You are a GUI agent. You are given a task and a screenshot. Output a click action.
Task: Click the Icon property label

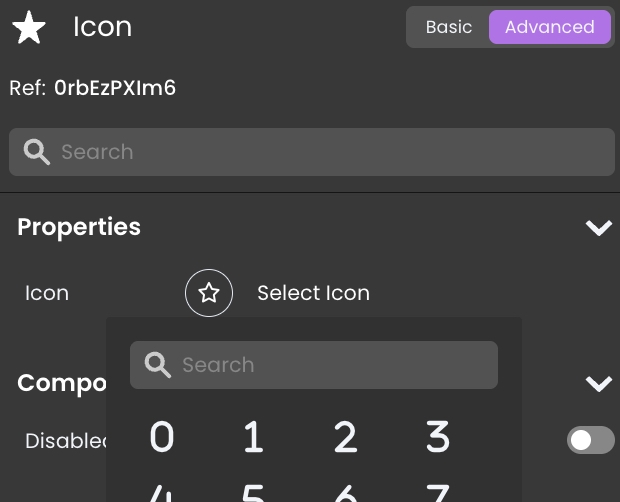click(x=47, y=293)
